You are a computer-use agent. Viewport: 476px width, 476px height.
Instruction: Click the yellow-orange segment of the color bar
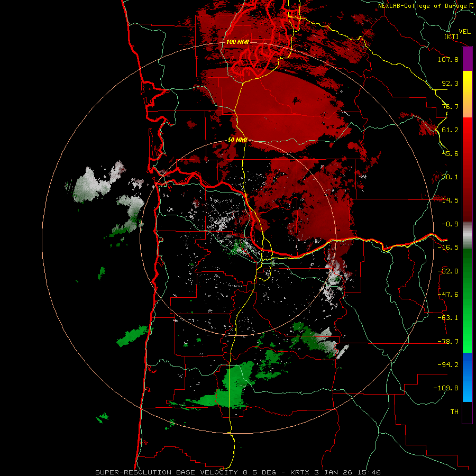click(x=467, y=94)
